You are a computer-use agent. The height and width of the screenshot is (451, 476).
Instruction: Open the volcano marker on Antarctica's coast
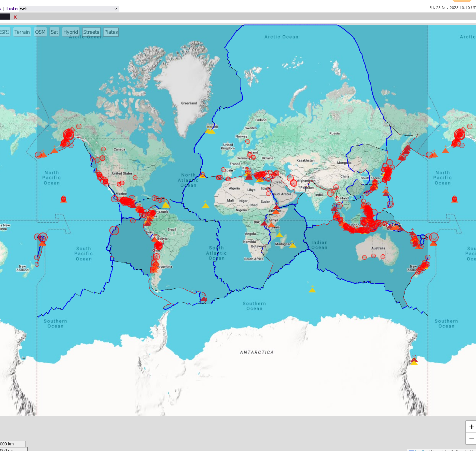point(414,362)
